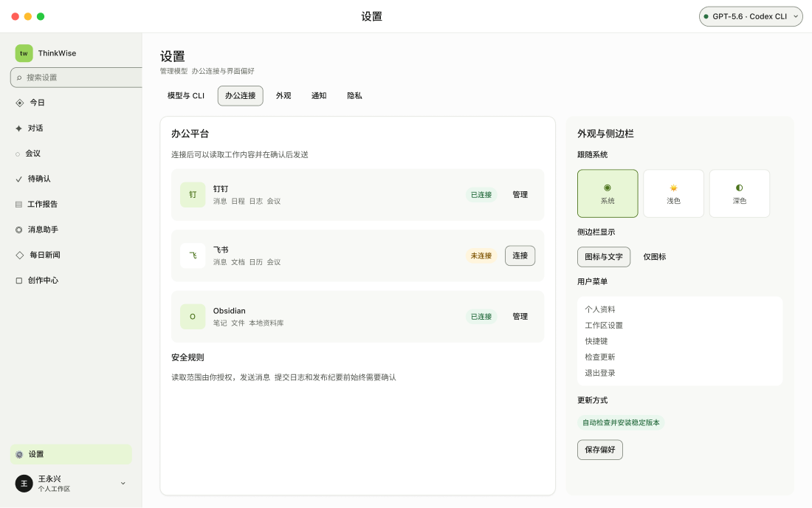Click the 王 user avatar

pos(24,484)
